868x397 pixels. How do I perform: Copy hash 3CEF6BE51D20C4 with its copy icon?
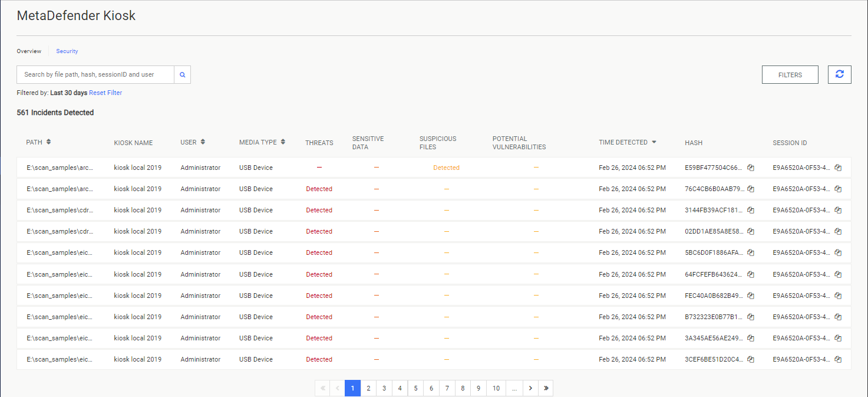pos(751,359)
